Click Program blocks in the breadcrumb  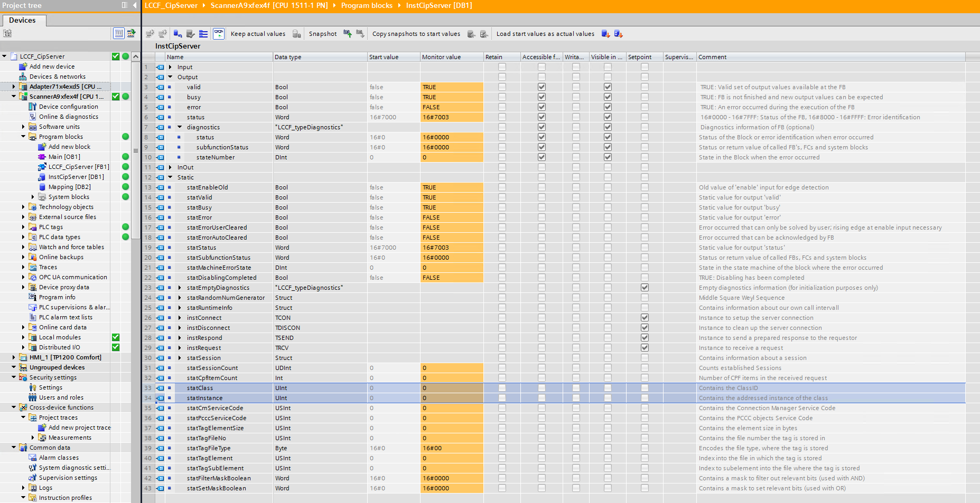coord(367,5)
